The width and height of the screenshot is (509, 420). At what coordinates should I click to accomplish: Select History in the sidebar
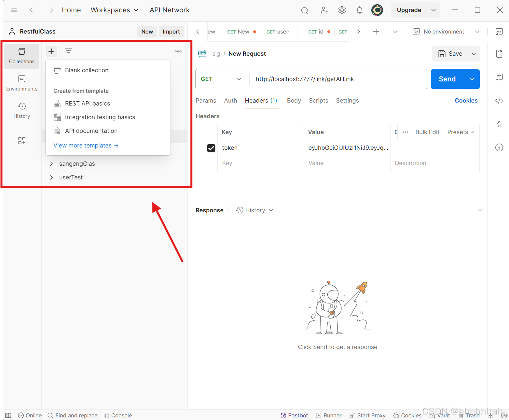[22, 111]
